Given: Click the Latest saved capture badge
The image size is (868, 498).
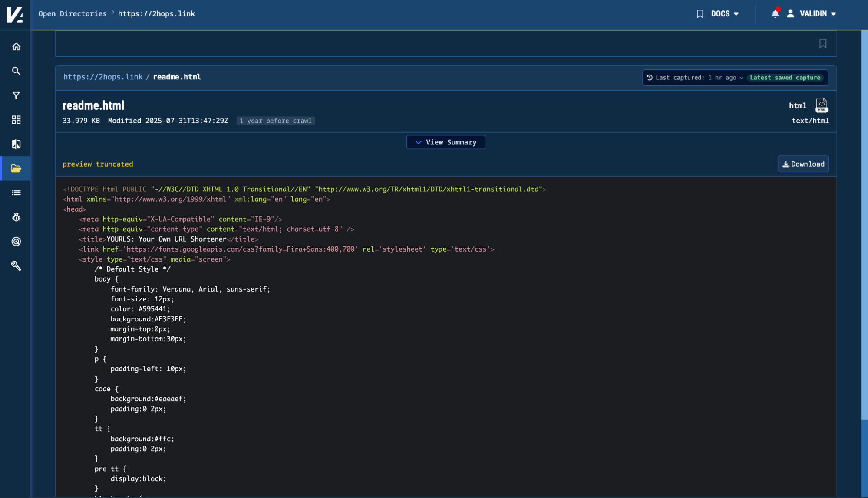Looking at the screenshot, I should click(x=785, y=78).
